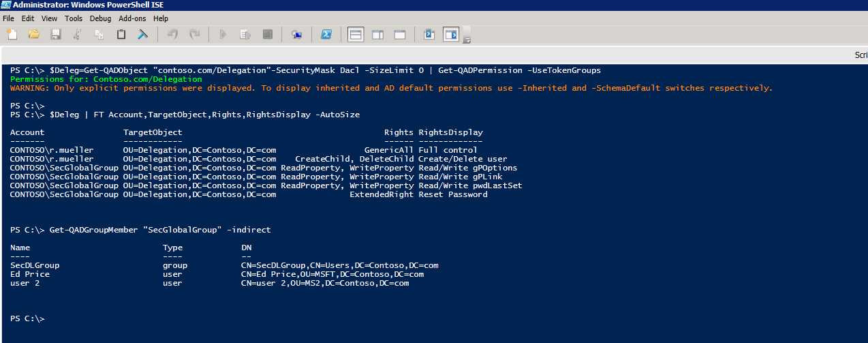Stop operation with the square icon
Screen dimensions: 868x343
(267, 34)
